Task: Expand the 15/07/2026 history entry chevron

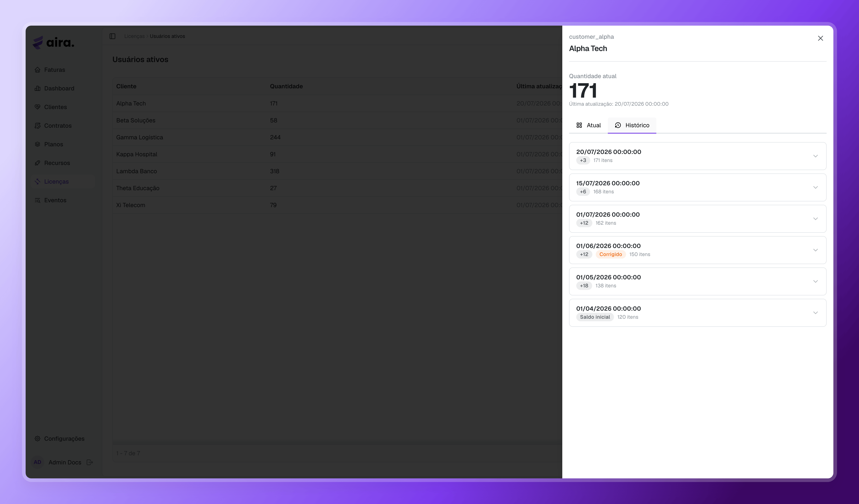Action: (x=815, y=187)
